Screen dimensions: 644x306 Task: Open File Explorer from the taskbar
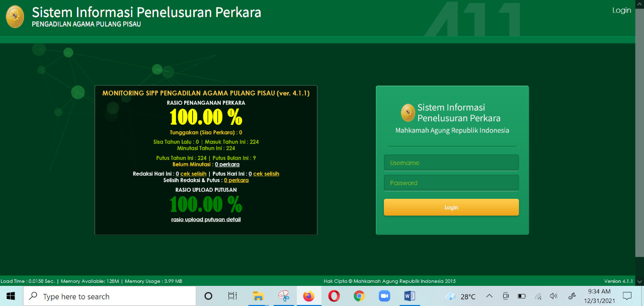258,296
